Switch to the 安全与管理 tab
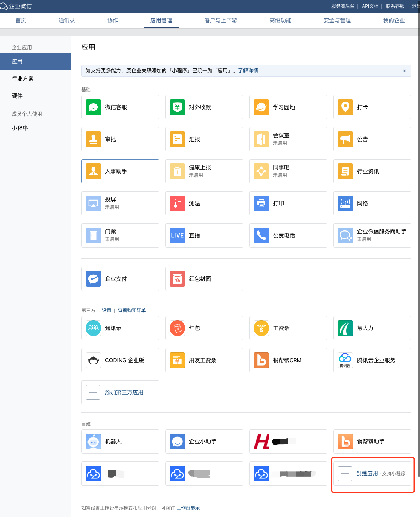Viewport: 420px width, 517px height. click(337, 20)
